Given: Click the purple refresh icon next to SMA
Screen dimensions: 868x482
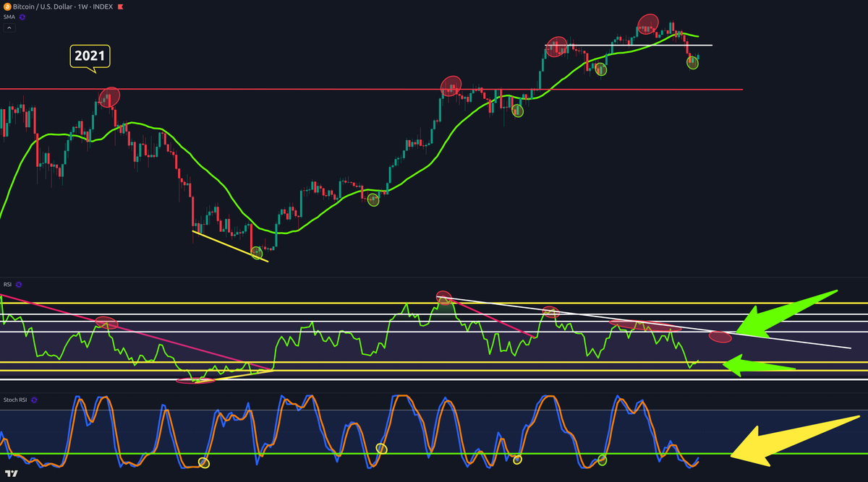Looking at the screenshot, I should (22, 17).
